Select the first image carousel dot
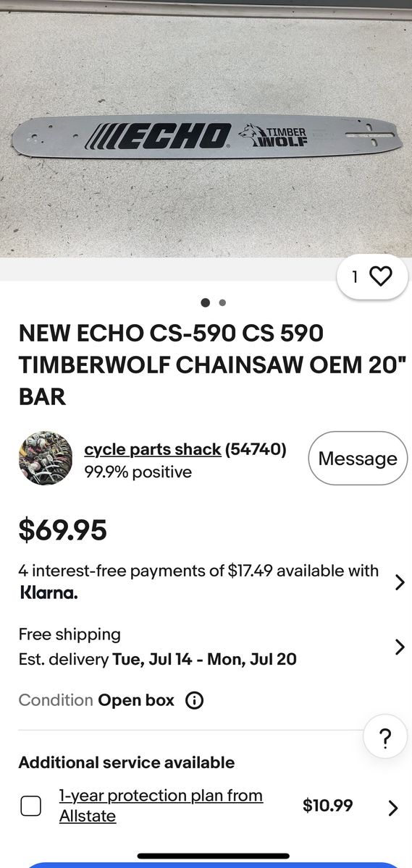 click(x=206, y=303)
